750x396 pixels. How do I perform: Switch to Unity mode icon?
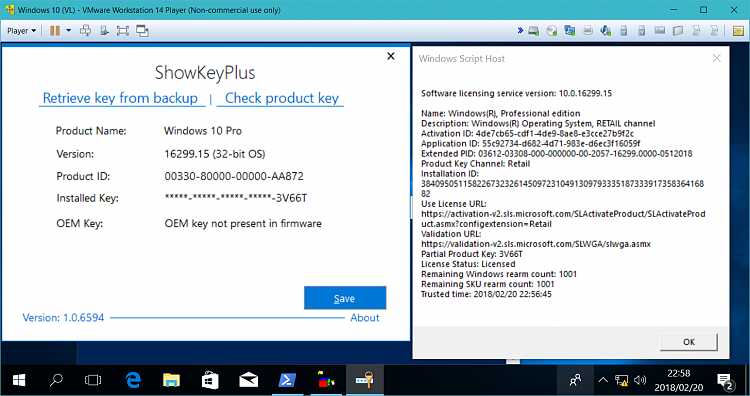142,31
